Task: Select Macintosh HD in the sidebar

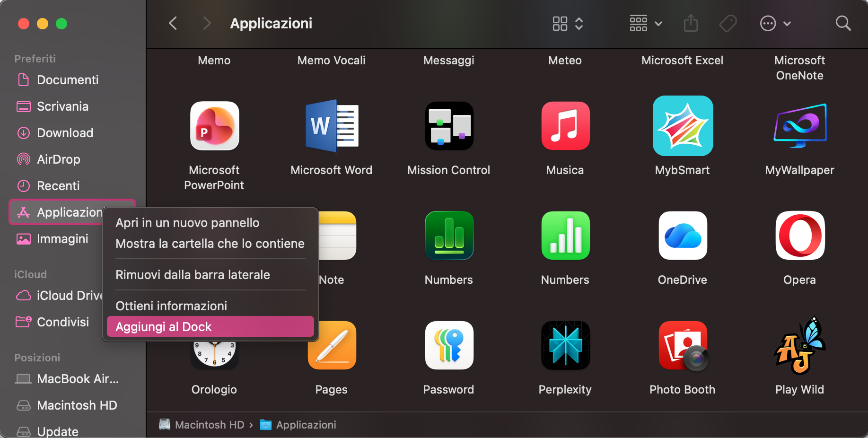Action: click(73, 405)
